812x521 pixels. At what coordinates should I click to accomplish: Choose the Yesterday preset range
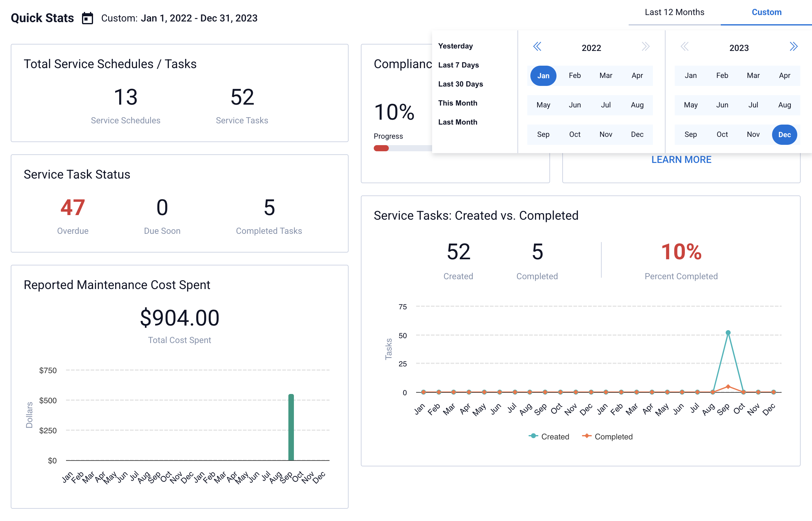[455, 46]
